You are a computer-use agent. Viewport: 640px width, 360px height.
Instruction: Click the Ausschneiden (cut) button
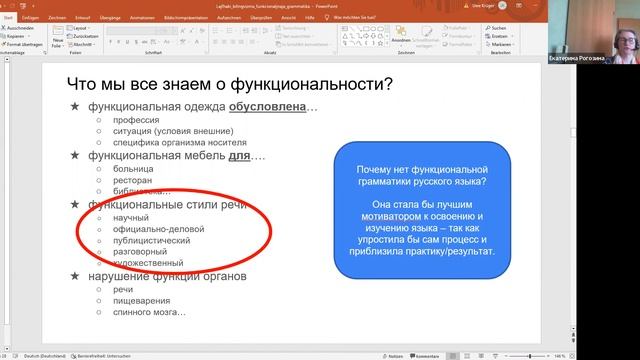[x=17, y=28]
